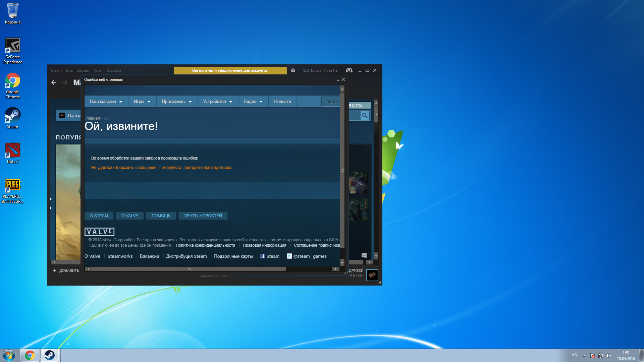Open the 'Устройства' dropdown menu
The height and width of the screenshot is (362, 644).
pos(218,102)
